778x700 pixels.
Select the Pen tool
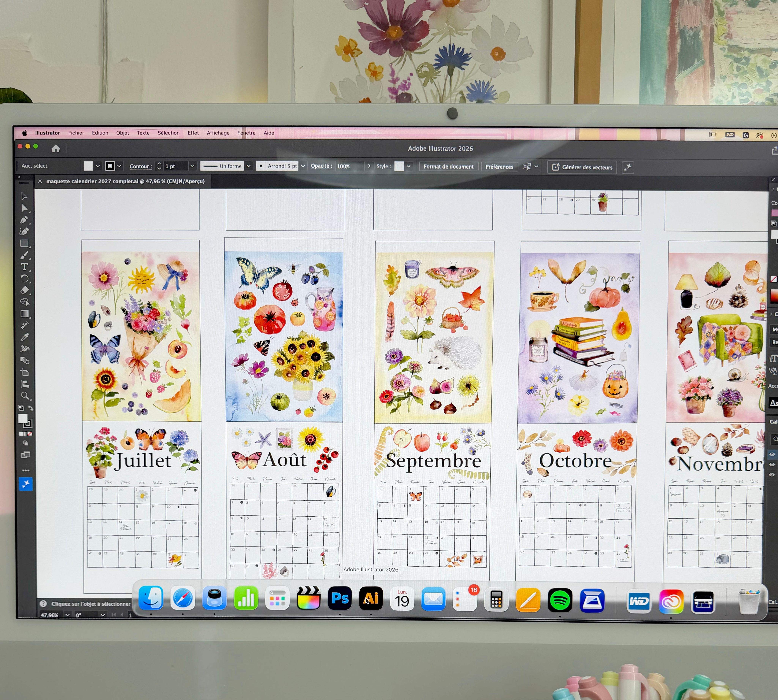point(24,220)
